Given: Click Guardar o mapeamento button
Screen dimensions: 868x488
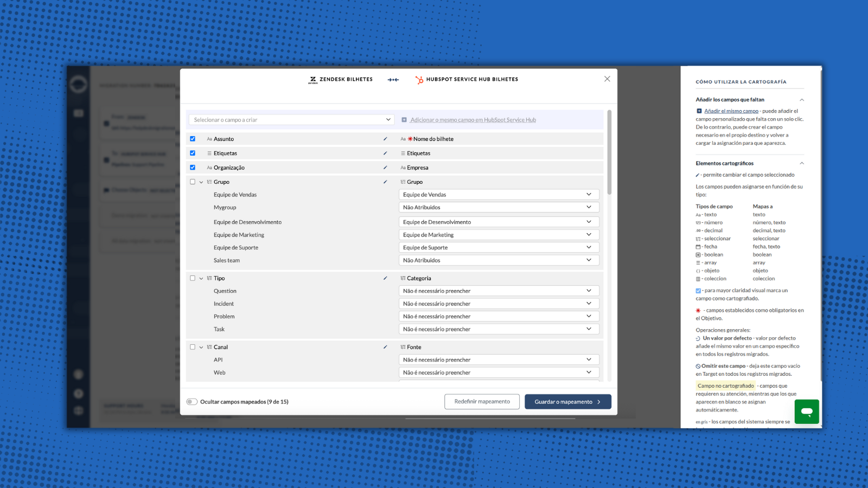Looking at the screenshot, I should [x=567, y=402].
